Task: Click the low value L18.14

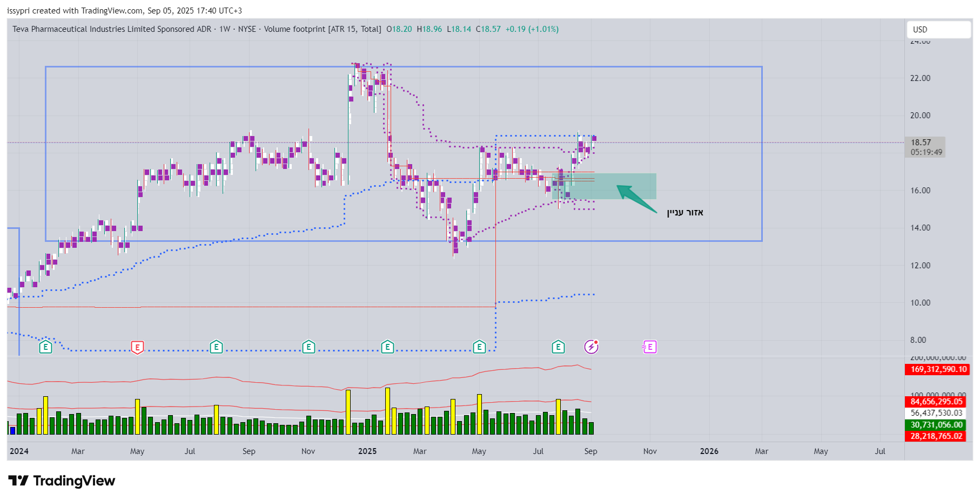Action: coord(459,29)
